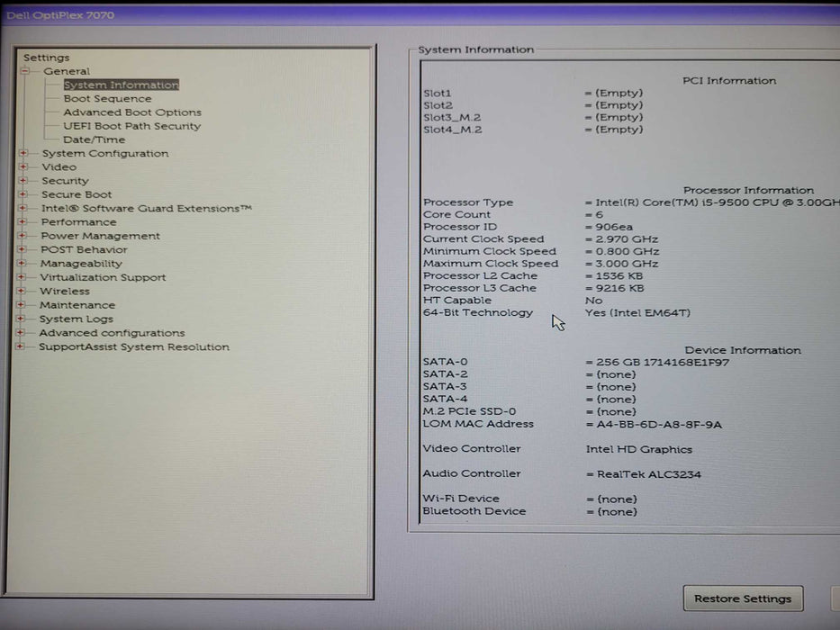The height and width of the screenshot is (630, 840).
Task: Select the Performance category label
Action: click(x=78, y=221)
